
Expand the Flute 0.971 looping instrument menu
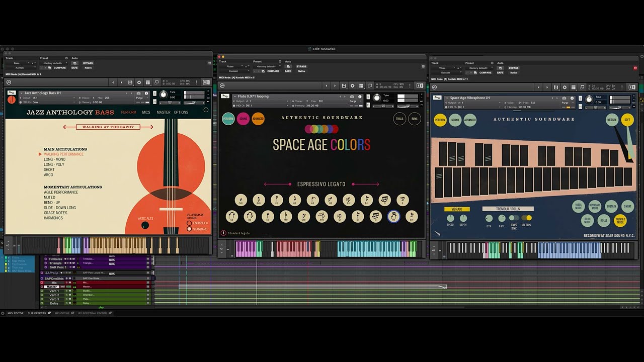234,96
